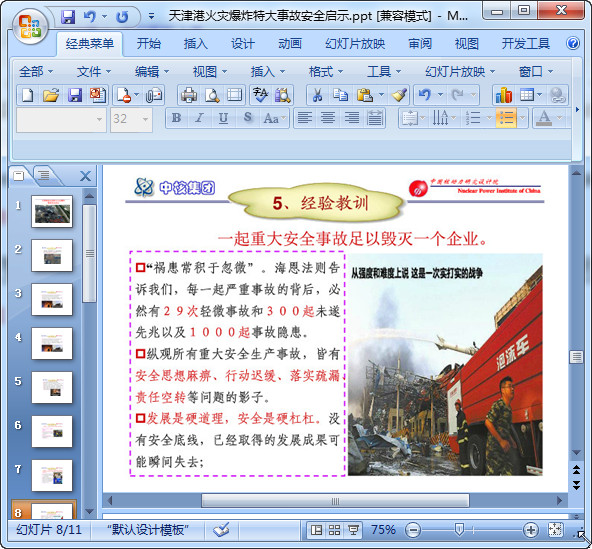Switch to 开始 ribbon tab
592x549 pixels.
click(x=149, y=44)
